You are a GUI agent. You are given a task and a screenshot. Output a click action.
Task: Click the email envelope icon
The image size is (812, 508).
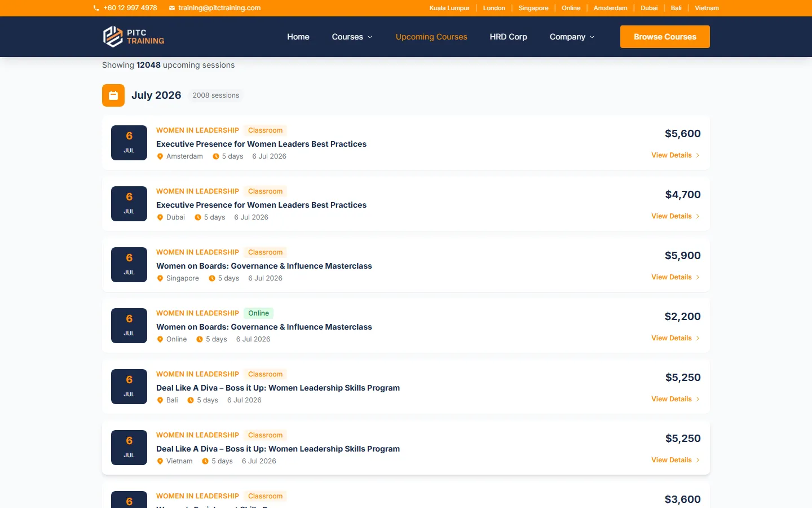tap(172, 8)
